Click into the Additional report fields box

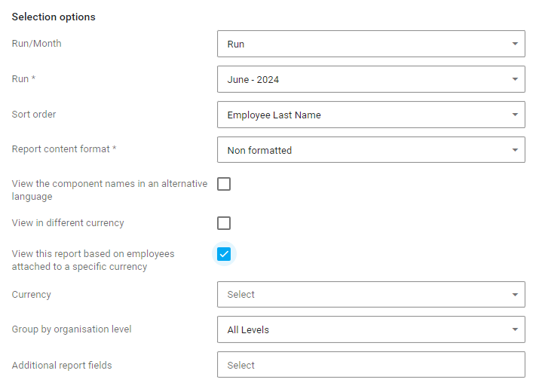pos(371,365)
